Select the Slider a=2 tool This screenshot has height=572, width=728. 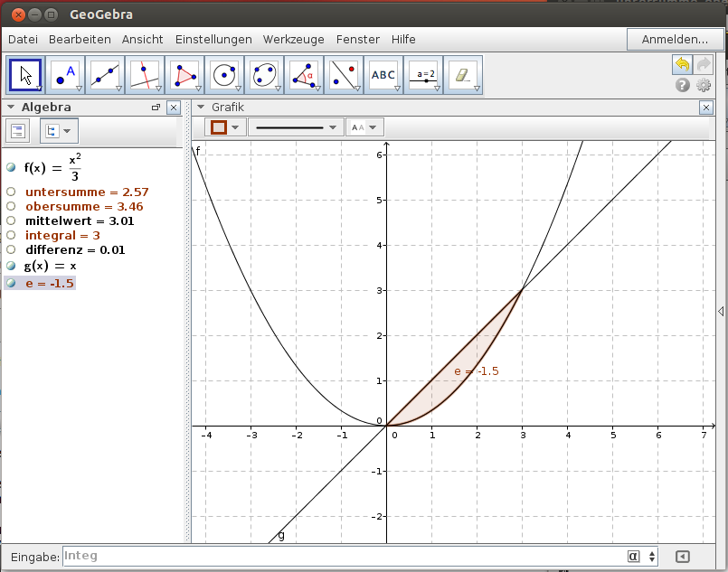coord(423,75)
